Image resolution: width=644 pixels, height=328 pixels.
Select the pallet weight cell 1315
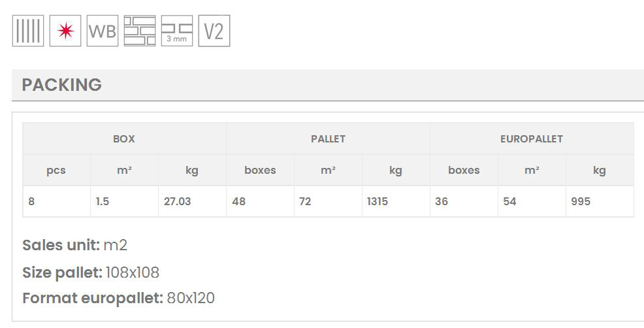click(x=378, y=201)
